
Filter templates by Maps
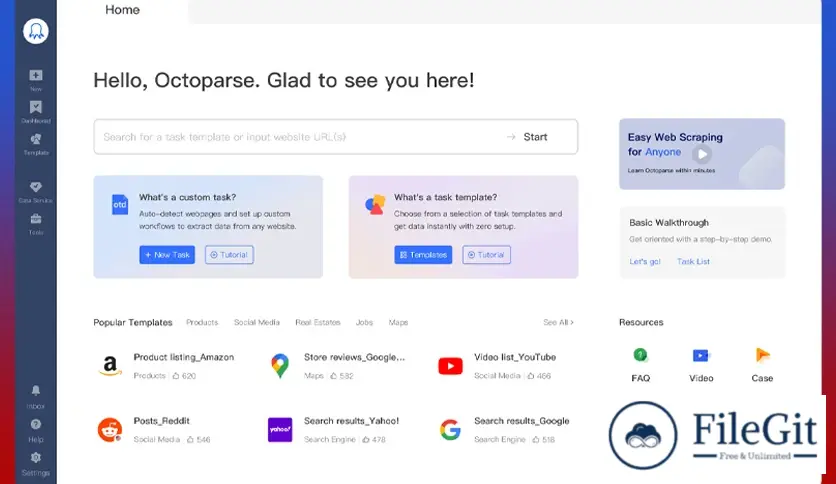click(x=398, y=322)
